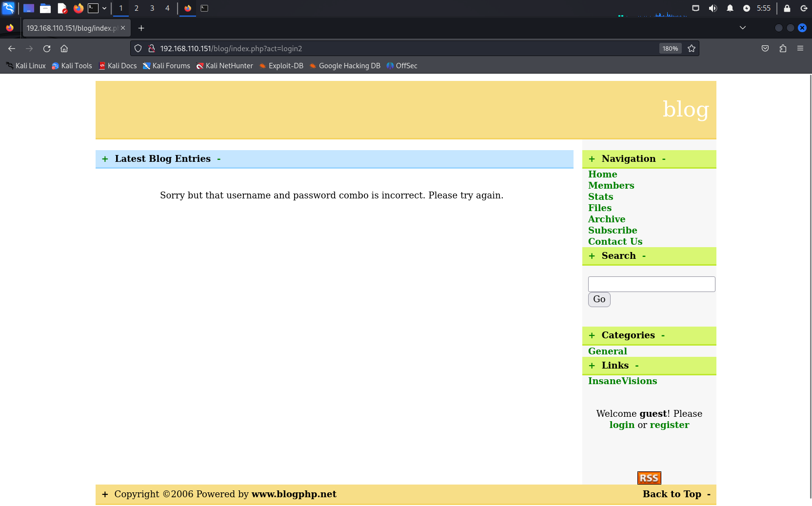Viewport: 812px width, 506px height.
Task: Open the Pocket save icon in the toolbar
Action: (765, 49)
